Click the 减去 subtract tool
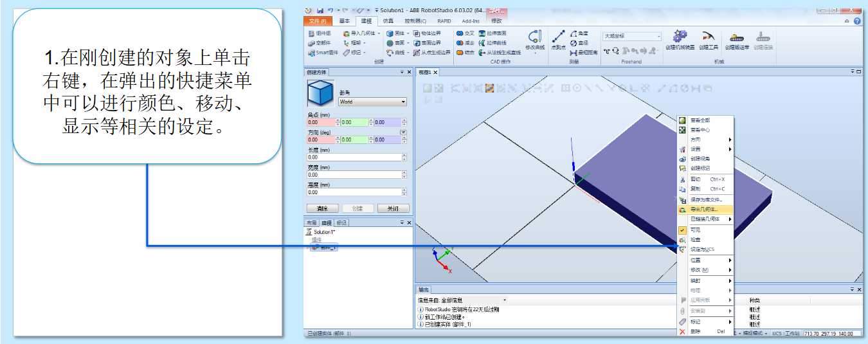Screen dimensions: 868x344 (466, 43)
